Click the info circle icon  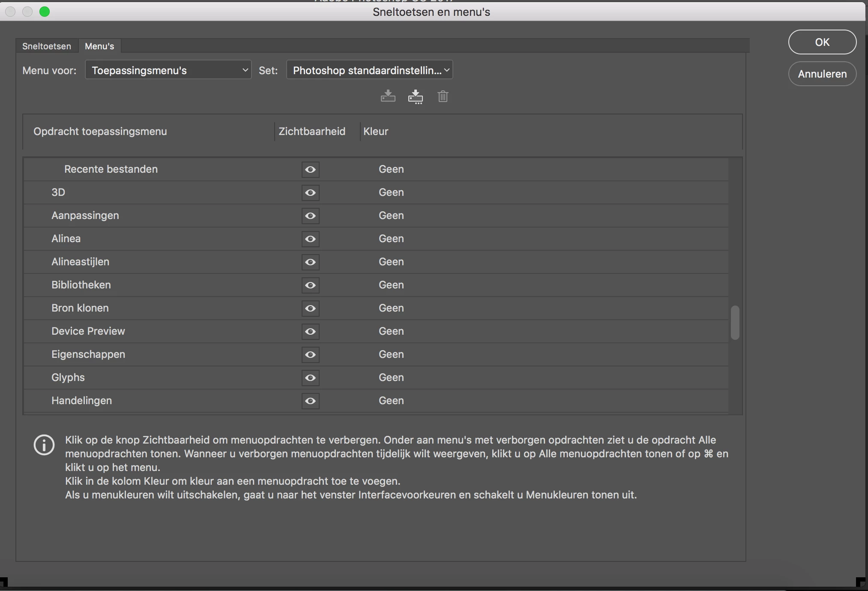[x=44, y=445]
